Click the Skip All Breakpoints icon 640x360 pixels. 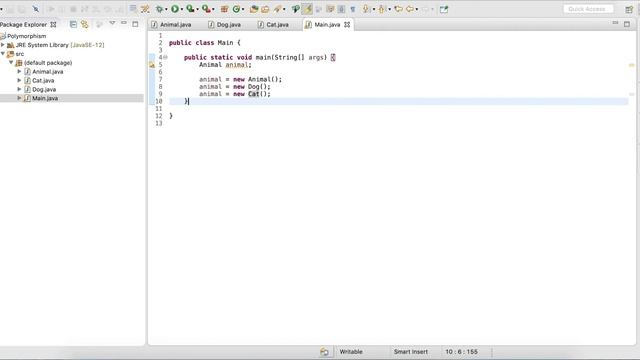36,9
